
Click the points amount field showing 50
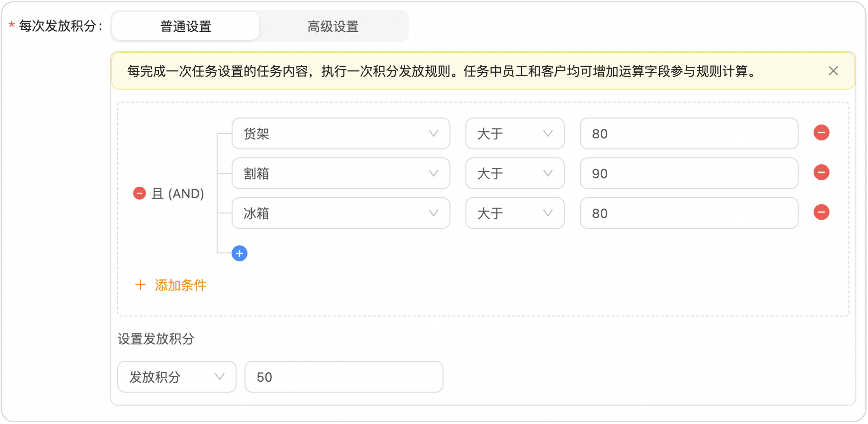[x=344, y=377]
